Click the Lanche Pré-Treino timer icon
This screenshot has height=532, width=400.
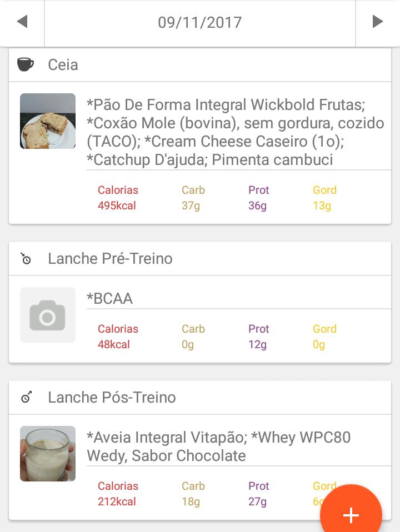tap(26, 259)
